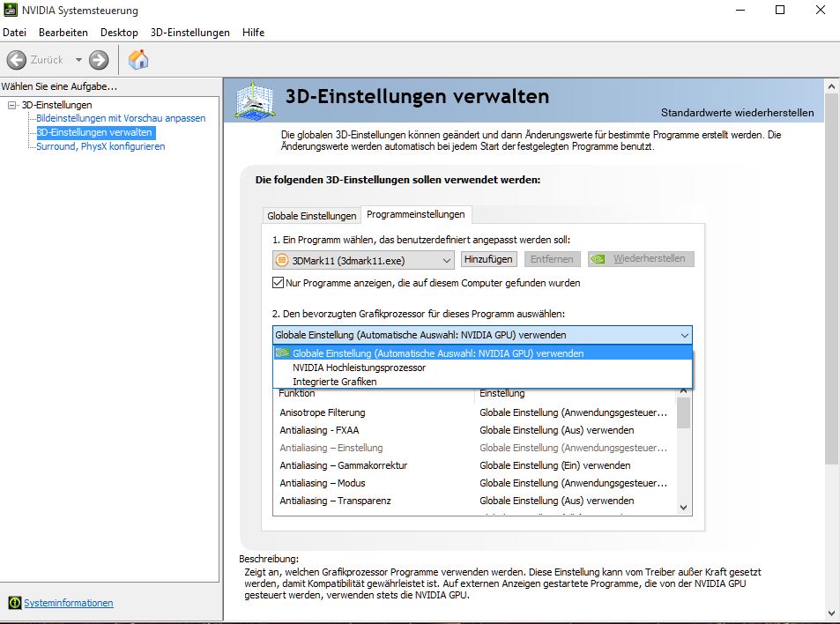840x624 pixels.
Task: Open Bildeinstellungen mit Vorschau anpassen
Action: tap(121, 118)
